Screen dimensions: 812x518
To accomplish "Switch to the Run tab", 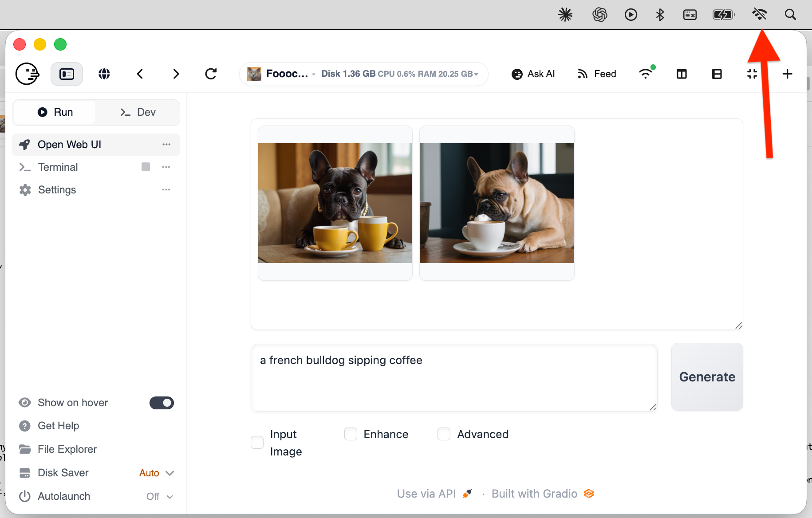I will tap(55, 112).
